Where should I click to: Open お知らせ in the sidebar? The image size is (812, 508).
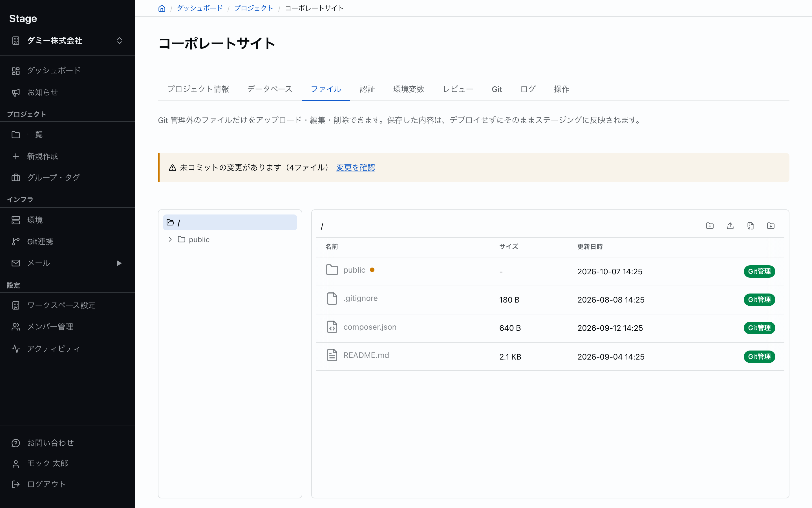[67, 92]
